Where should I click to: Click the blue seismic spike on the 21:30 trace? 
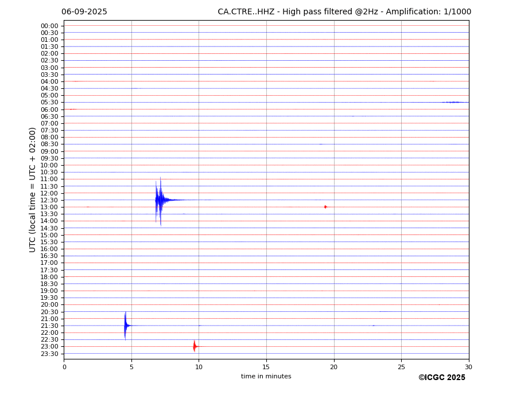(126, 326)
